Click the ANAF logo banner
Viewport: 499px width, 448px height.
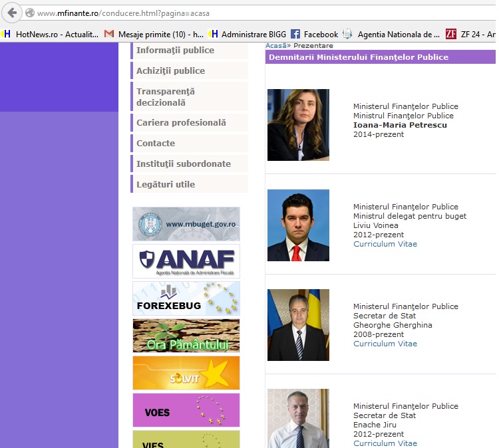186,261
